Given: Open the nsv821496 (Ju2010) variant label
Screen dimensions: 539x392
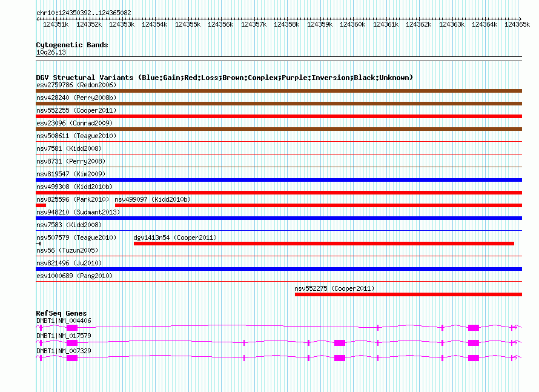Looking at the screenshot, I should [68, 263].
